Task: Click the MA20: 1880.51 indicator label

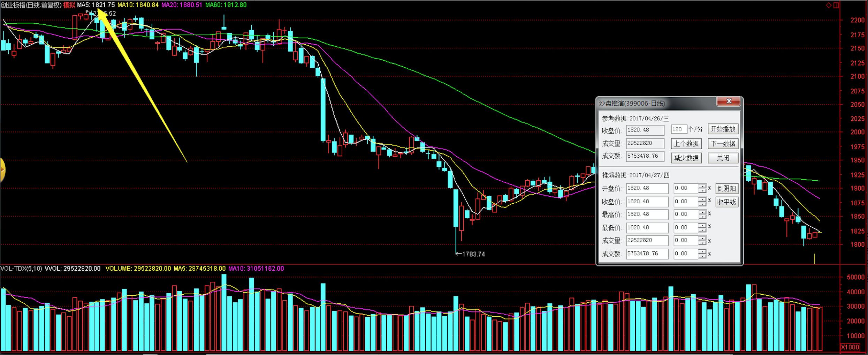Action: (182, 5)
